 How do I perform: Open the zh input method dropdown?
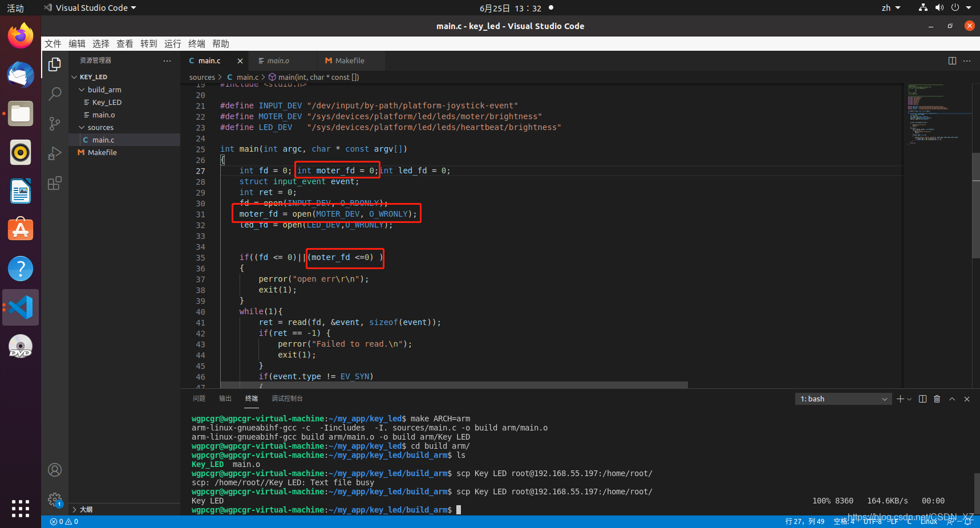click(891, 8)
